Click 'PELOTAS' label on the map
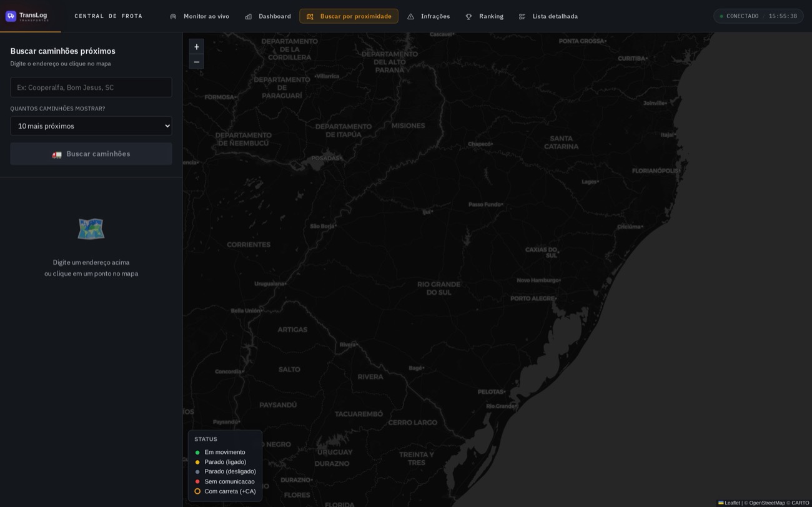Viewport: 812px width, 507px height. [x=491, y=392]
